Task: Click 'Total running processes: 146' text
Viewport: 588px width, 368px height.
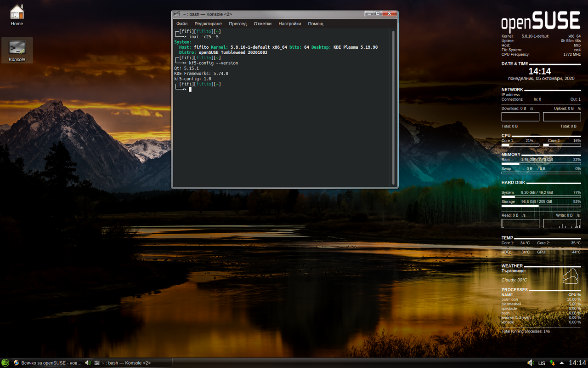Action: click(526, 331)
